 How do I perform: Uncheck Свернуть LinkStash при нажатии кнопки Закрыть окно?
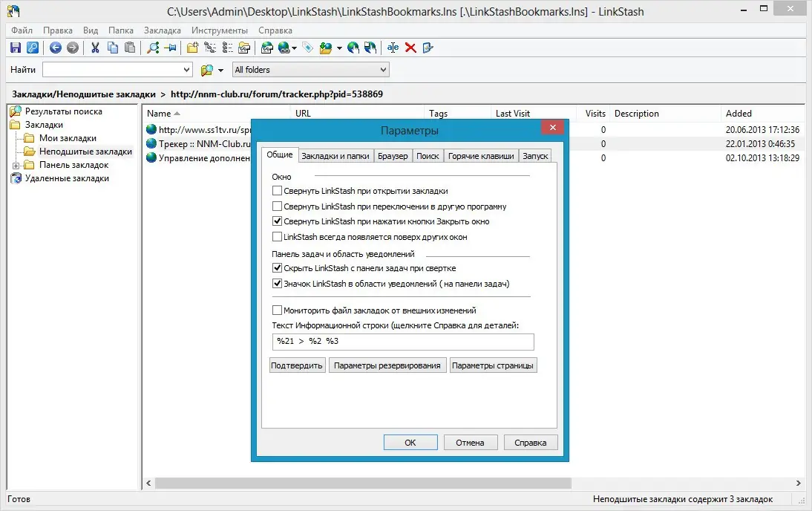pos(277,221)
